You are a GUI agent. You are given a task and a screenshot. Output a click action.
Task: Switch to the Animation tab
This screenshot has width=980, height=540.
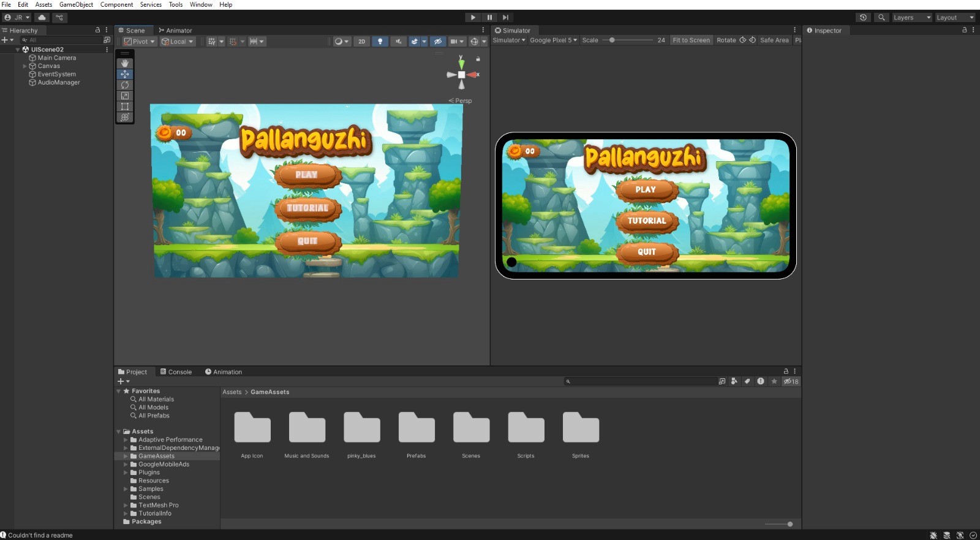coord(224,371)
